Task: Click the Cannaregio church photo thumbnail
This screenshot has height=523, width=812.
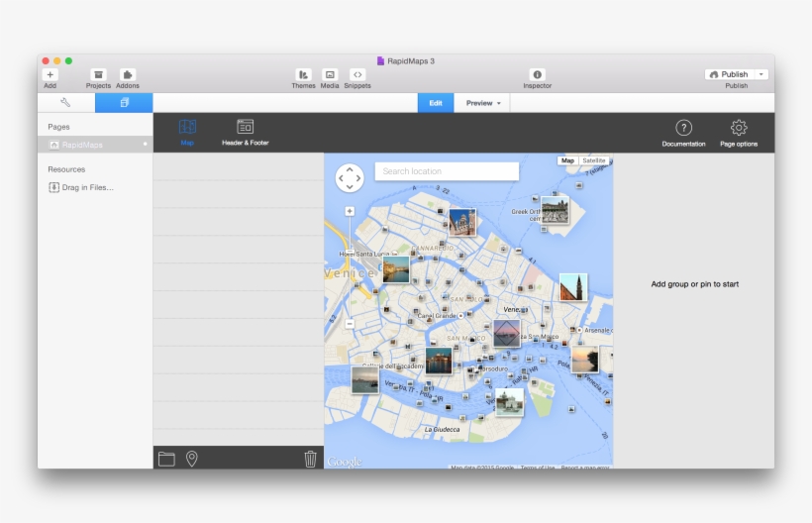Action: (462, 222)
